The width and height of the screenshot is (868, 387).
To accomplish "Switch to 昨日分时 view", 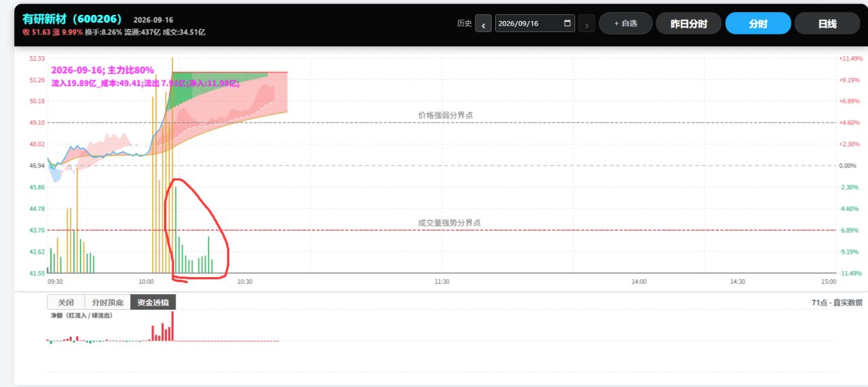I will coord(689,23).
